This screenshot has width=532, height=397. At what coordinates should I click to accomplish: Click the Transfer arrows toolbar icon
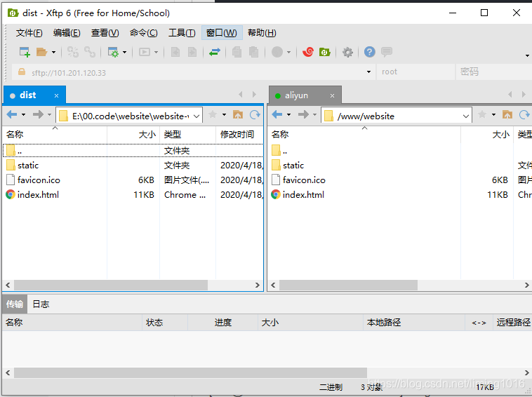click(x=215, y=52)
